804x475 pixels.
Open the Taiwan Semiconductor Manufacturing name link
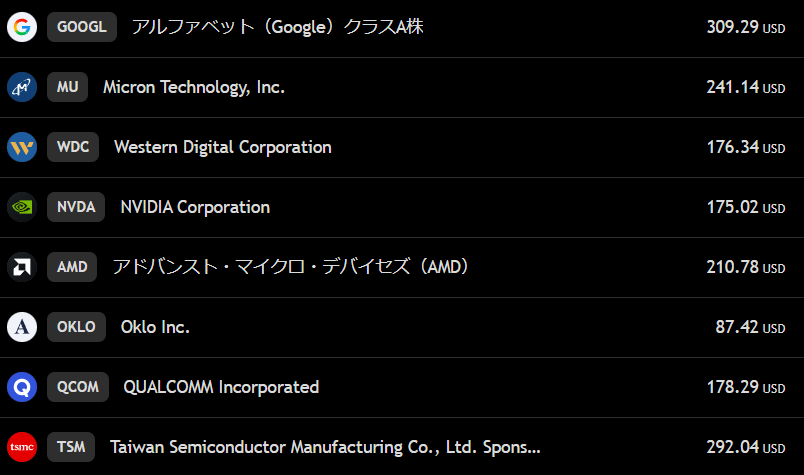325,447
